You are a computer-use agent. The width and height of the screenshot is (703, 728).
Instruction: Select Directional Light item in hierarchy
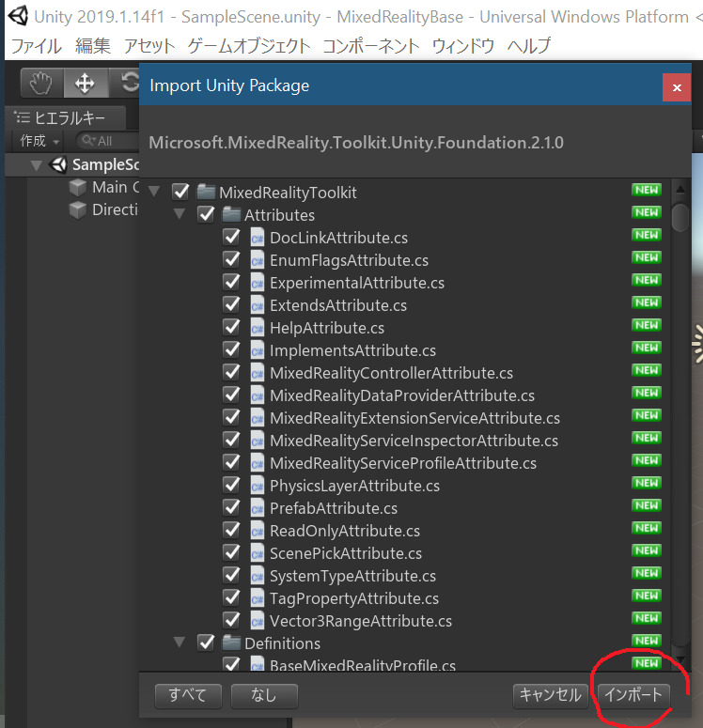117,209
